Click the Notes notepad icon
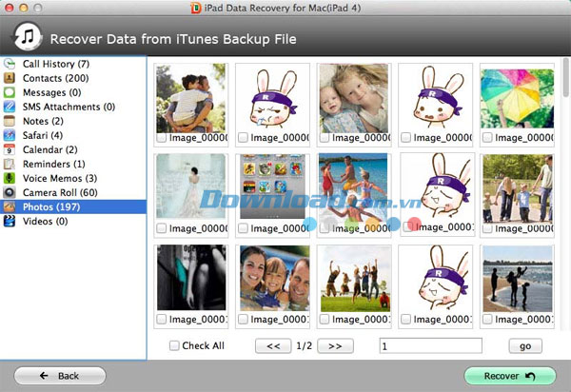Viewport: 571px width, 392px height. click(x=10, y=121)
